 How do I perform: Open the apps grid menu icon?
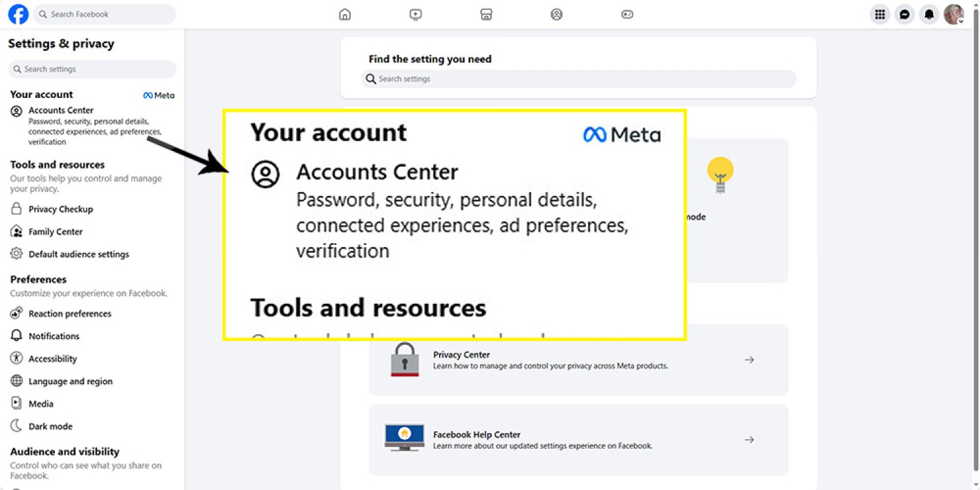[880, 14]
